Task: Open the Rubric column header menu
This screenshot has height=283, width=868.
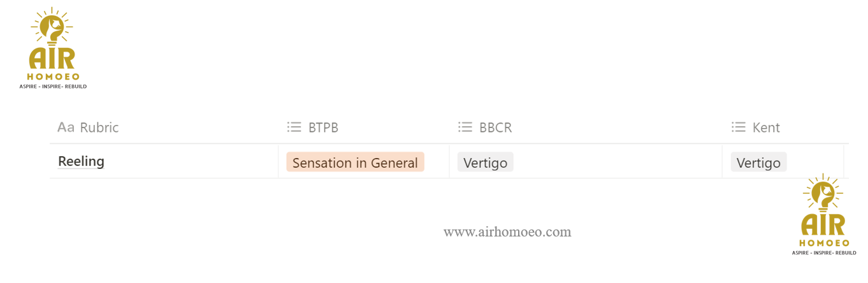Action: 99,127
